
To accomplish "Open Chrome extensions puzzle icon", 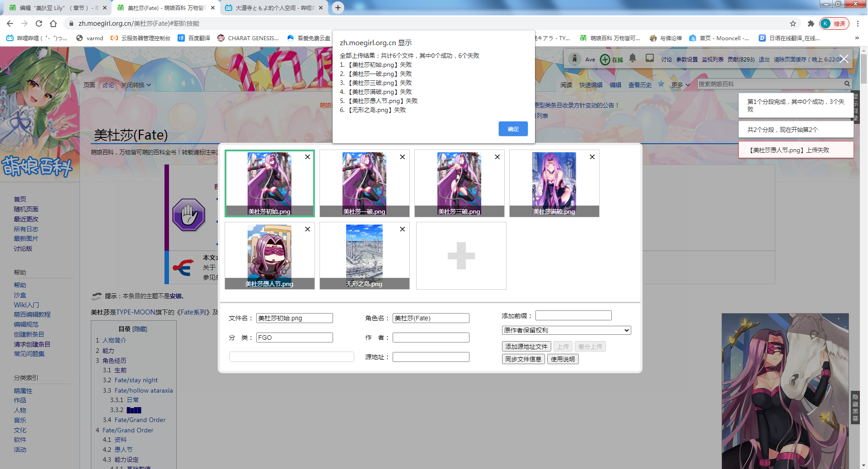I will pyautogui.click(x=811, y=23).
